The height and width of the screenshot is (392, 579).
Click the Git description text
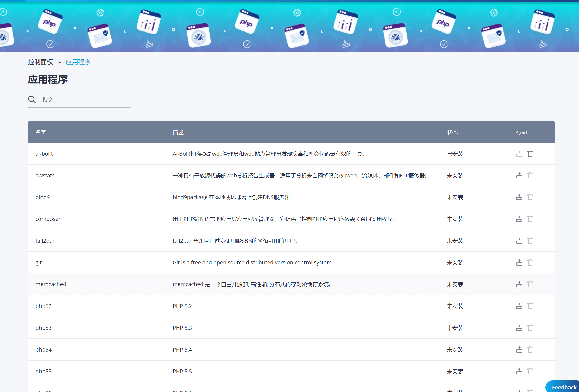(252, 262)
